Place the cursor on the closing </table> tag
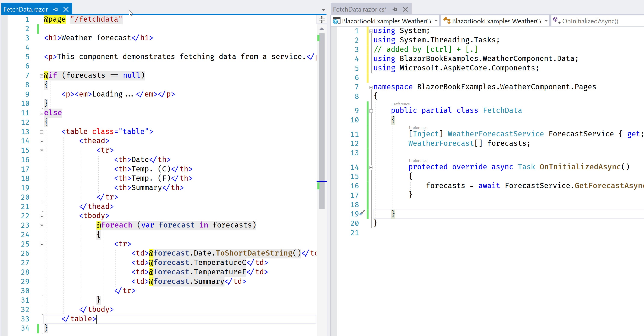644x336 pixels. pos(79,318)
